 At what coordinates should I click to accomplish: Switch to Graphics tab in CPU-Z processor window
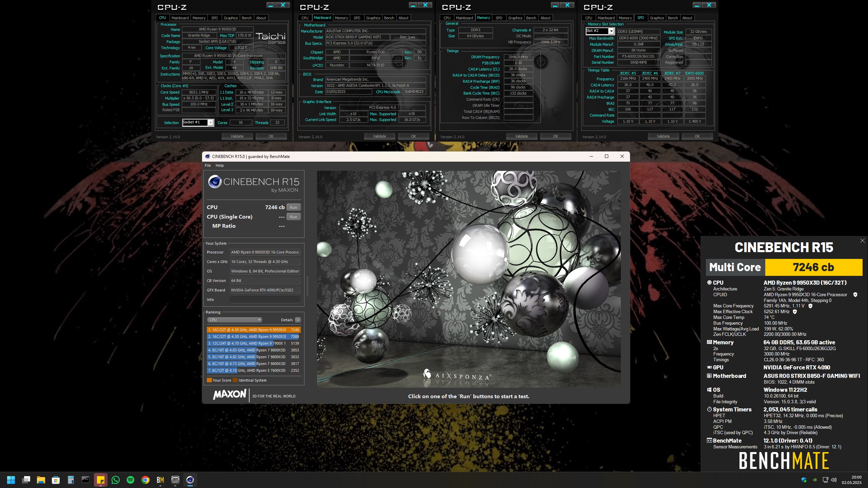click(x=231, y=18)
